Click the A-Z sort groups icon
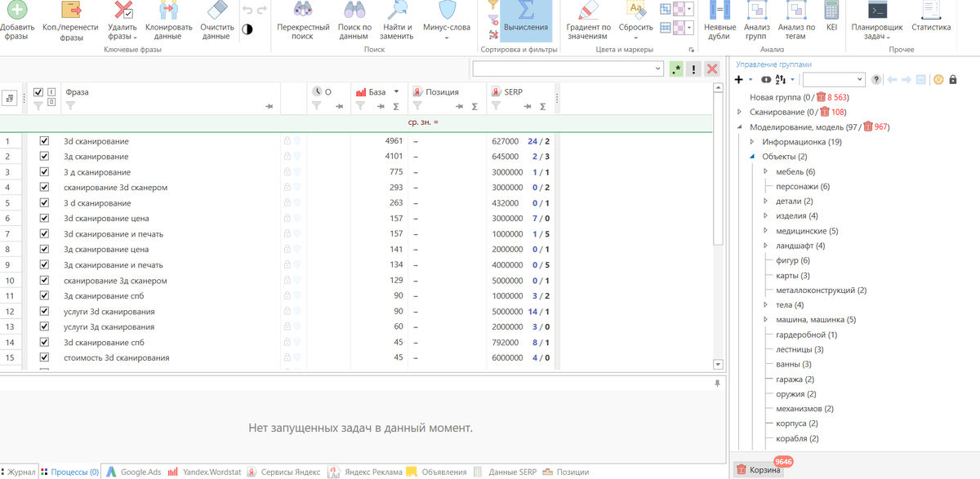This screenshot has width=980, height=479. pos(781,79)
